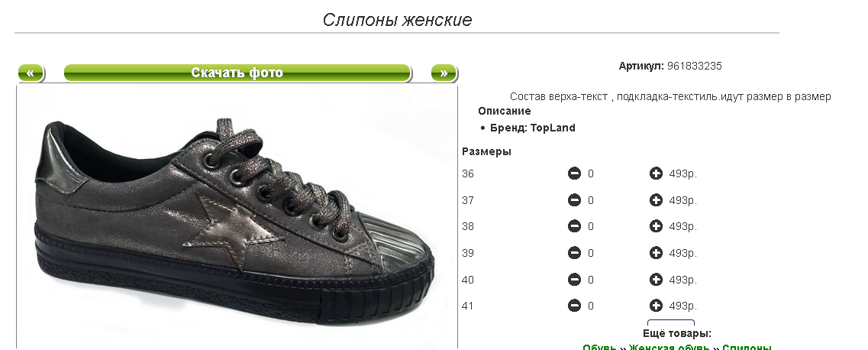Viewport: 868px width, 350px height.
Task: Click the sneaker product photo
Action: [237, 216]
